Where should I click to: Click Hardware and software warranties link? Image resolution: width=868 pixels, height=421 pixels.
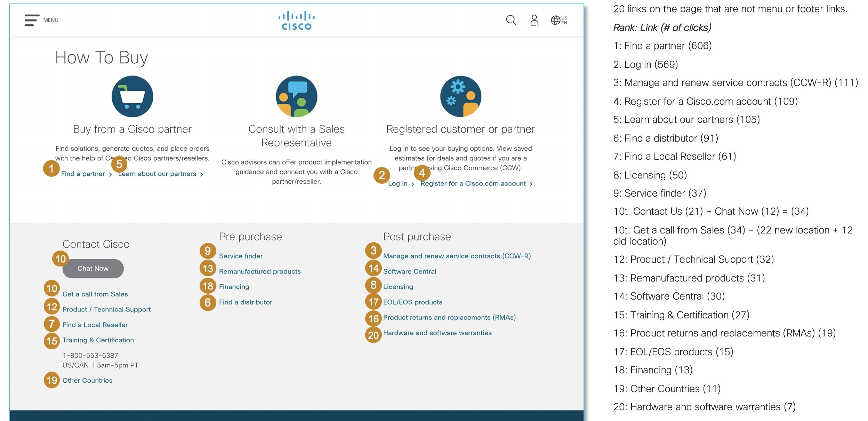point(437,333)
